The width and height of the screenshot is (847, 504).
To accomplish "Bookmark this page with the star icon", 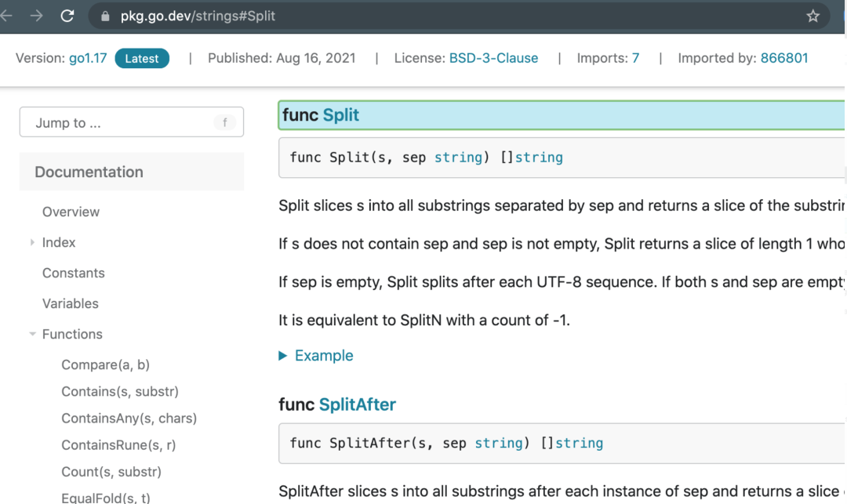I will tap(812, 16).
